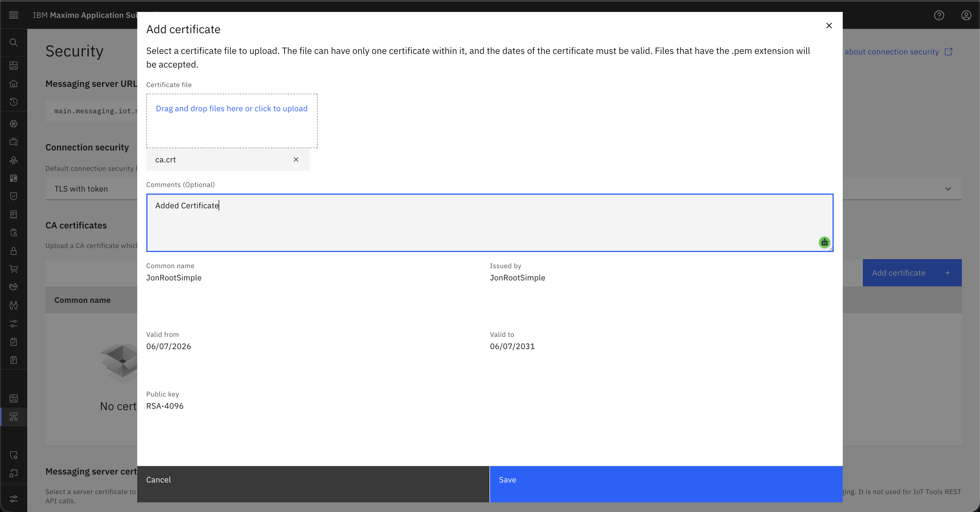Screen dimensions: 980x512
Task: Click the square-corner icon below shield-gear
Action: [x=14, y=473]
